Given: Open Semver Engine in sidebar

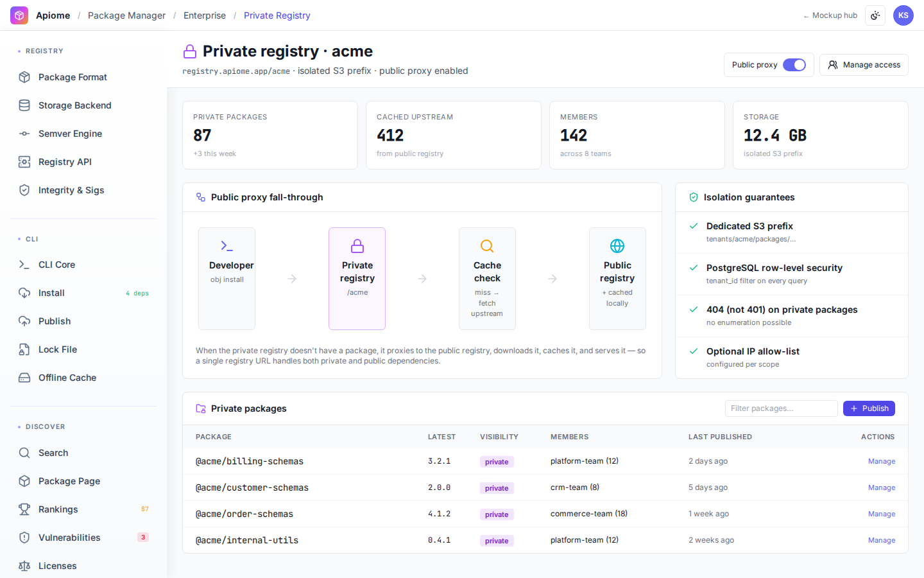Looking at the screenshot, I should [x=83, y=134].
